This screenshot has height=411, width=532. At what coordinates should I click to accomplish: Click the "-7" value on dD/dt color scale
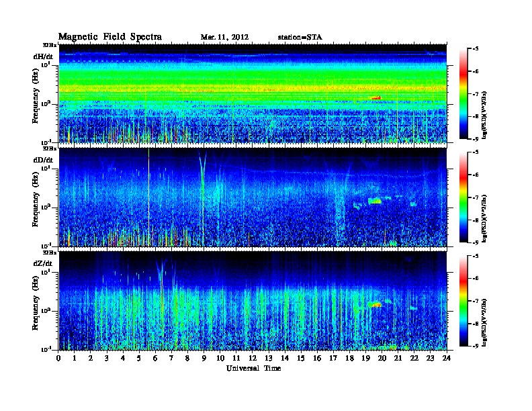click(x=476, y=197)
